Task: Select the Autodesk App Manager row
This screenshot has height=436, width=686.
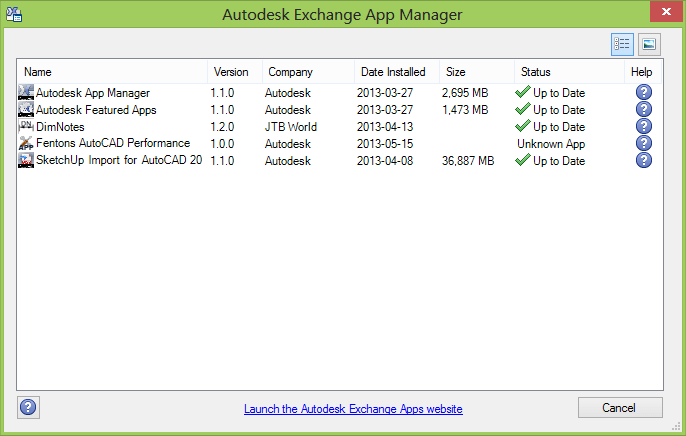Action: [340, 93]
